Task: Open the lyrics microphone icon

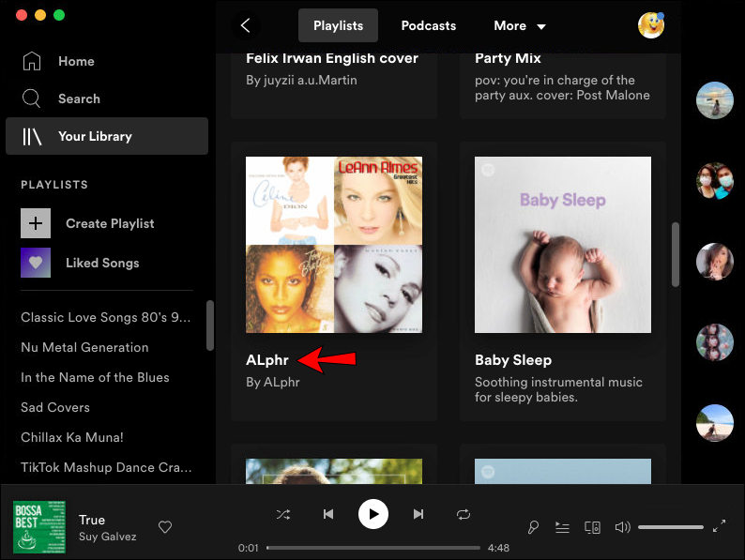Action: (x=533, y=527)
